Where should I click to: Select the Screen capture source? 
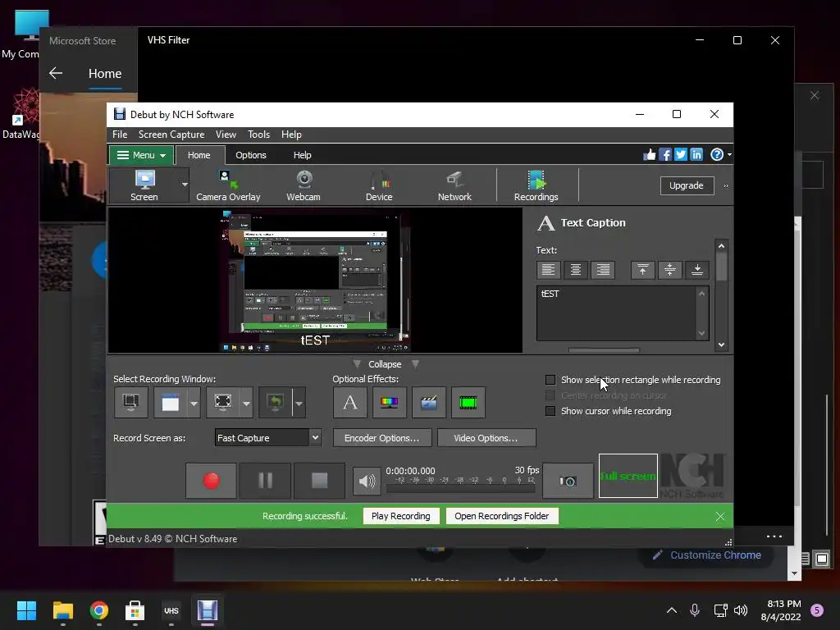click(x=144, y=185)
